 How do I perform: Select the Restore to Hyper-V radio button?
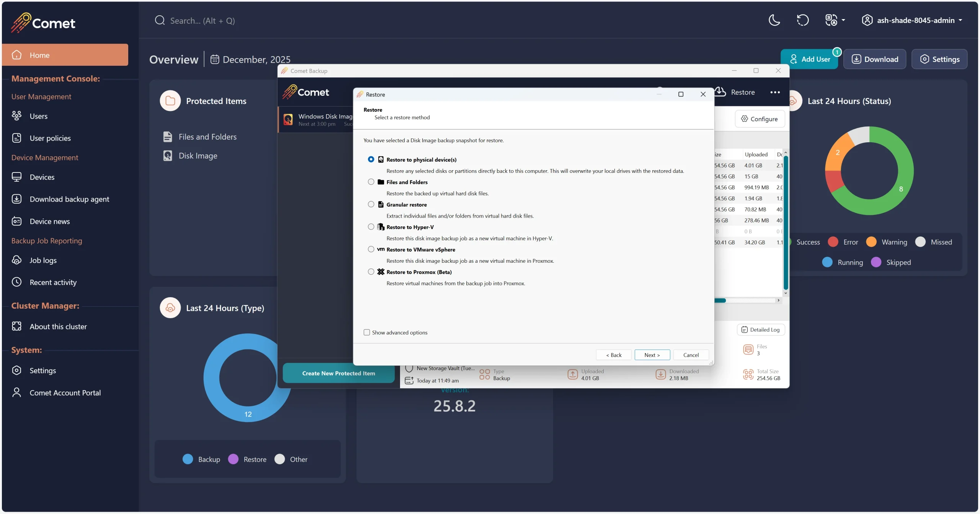pyautogui.click(x=371, y=227)
